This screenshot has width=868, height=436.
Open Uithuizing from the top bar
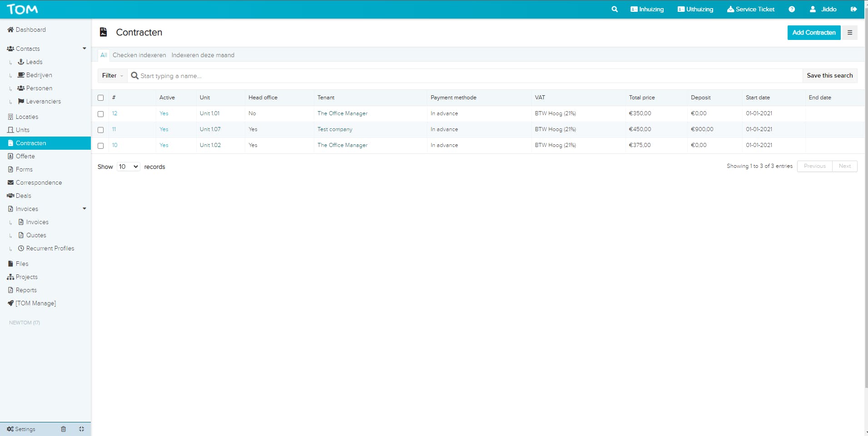pos(695,9)
